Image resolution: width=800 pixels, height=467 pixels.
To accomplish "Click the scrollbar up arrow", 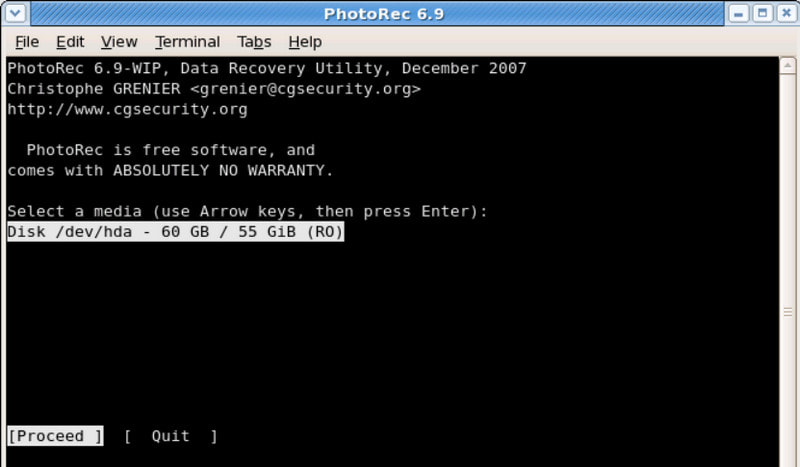I will [787, 66].
